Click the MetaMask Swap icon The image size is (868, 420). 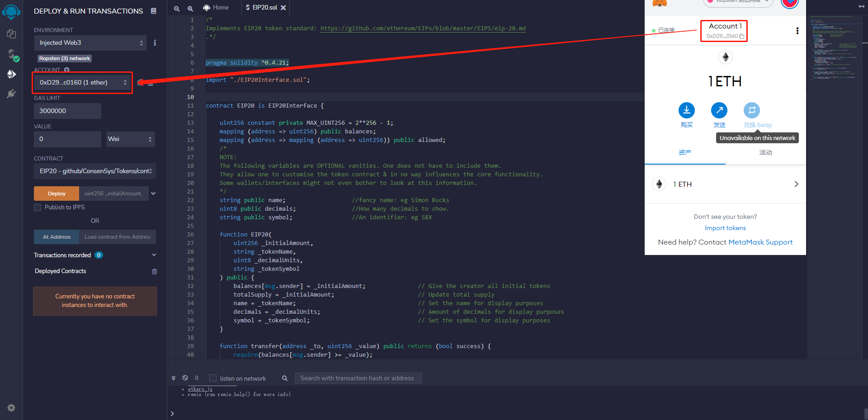(752, 110)
